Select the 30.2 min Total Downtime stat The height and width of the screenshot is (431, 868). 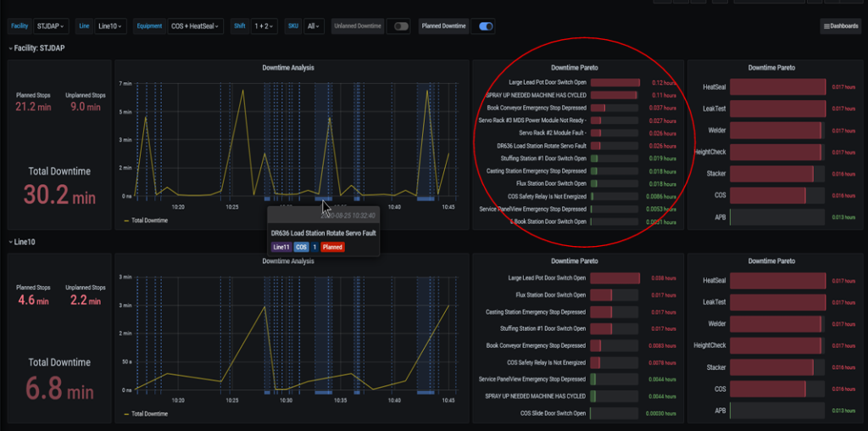coord(59,196)
